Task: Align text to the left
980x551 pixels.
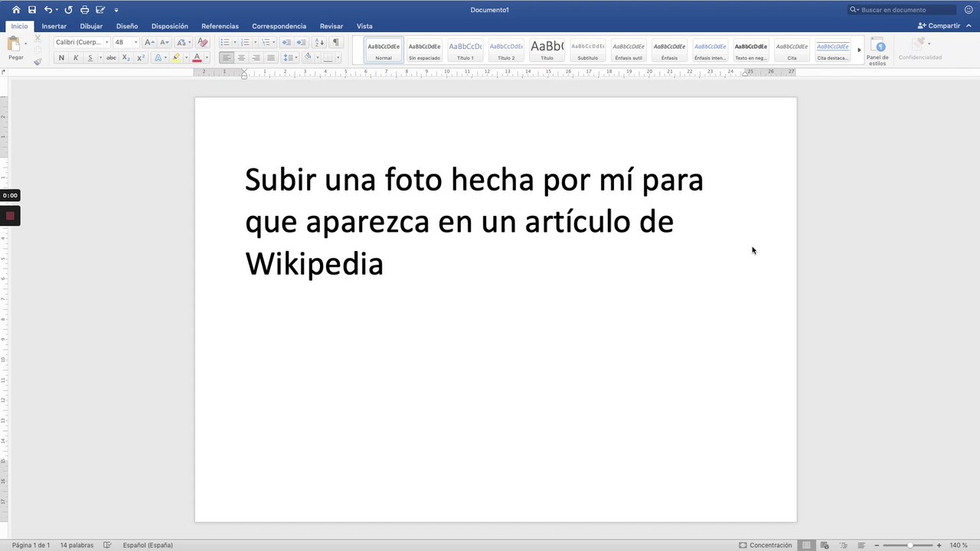Action: 227,58
